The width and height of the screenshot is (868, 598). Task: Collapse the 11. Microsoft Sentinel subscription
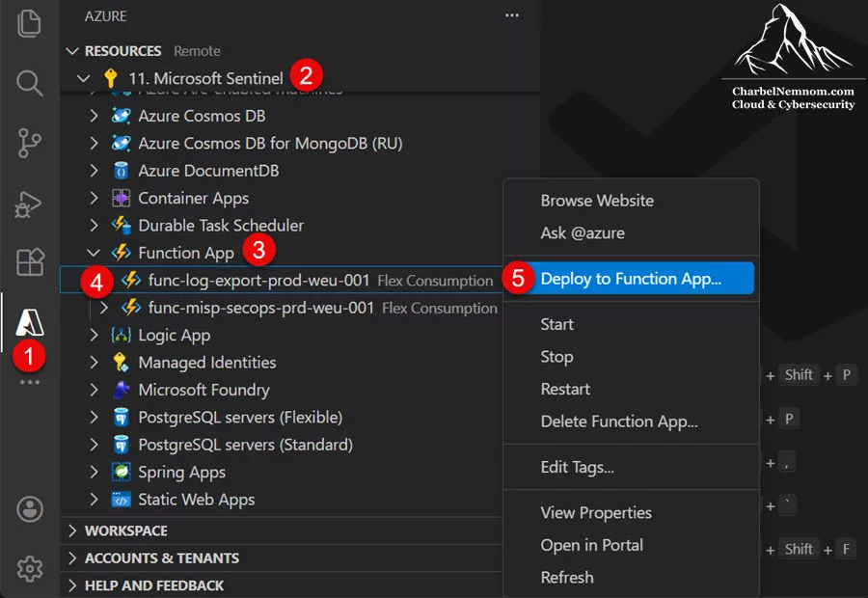coord(84,79)
